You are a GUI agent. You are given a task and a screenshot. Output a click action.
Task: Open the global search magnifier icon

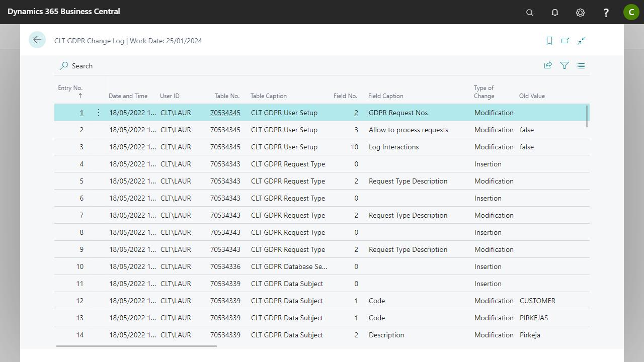(x=529, y=13)
